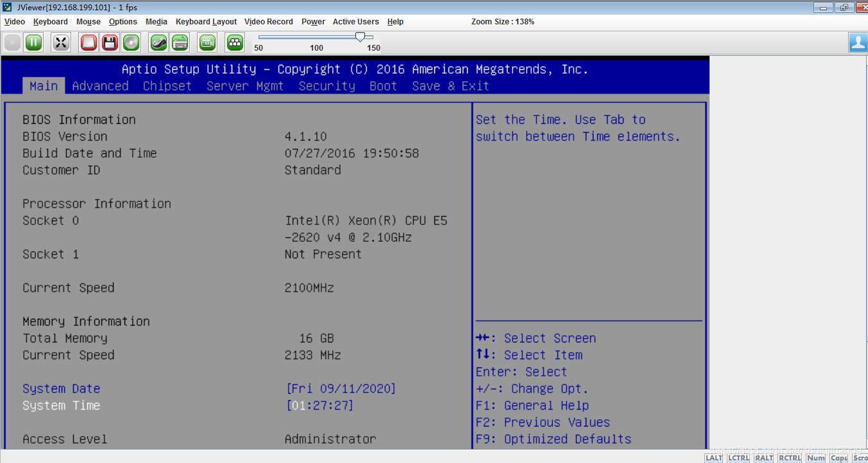Click the Socket 0 label
Viewport: 868px width, 463px height.
coord(51,221)
